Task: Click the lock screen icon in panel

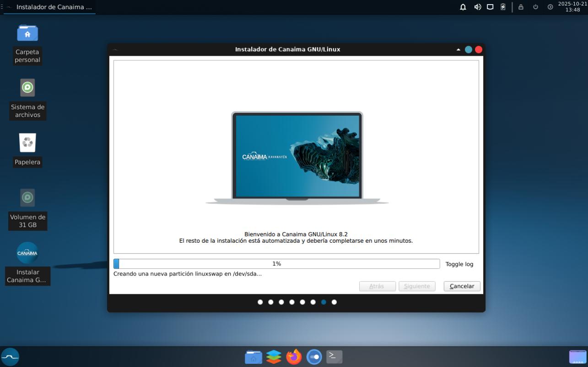Action: (521, 7)
